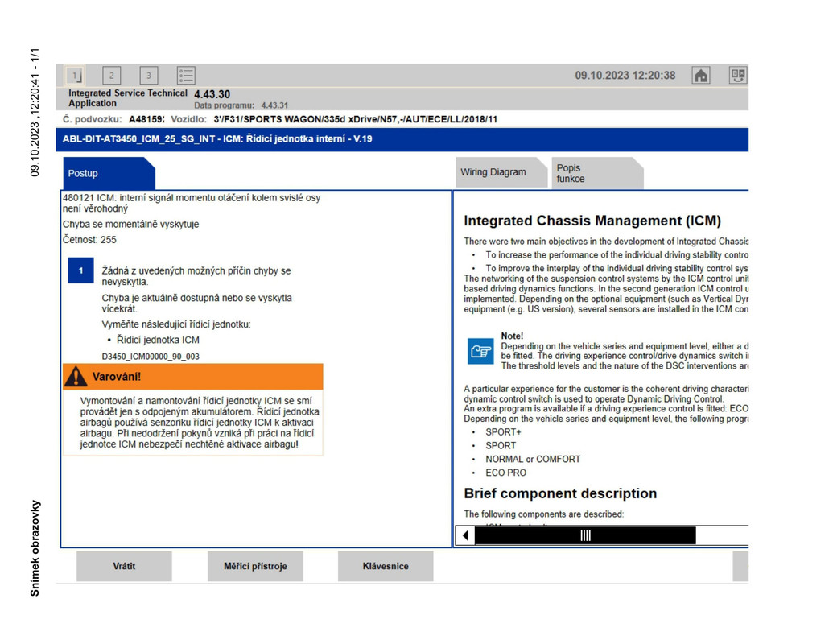This screenshot has height=644, width=833.
Task: Click the 'Integrated Chassis Management (ICM)' heading
Action: click(592, 221)
